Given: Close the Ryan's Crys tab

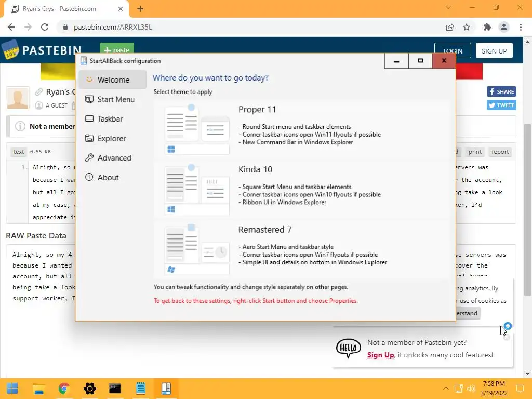Looking at the screenshot, I should coord(121,9).
